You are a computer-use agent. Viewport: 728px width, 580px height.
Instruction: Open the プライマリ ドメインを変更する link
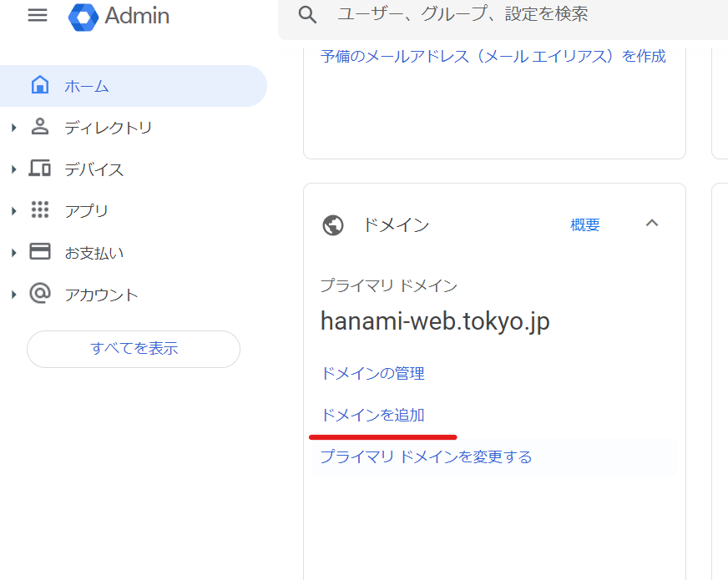click(x=427, y=456)
